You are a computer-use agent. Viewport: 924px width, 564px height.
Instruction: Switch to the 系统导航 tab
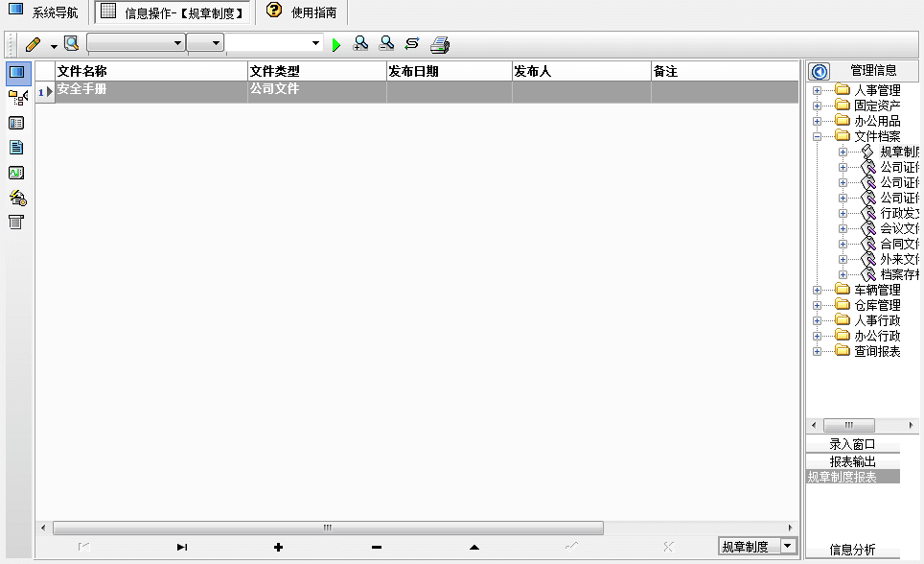(x=44, y=12)
